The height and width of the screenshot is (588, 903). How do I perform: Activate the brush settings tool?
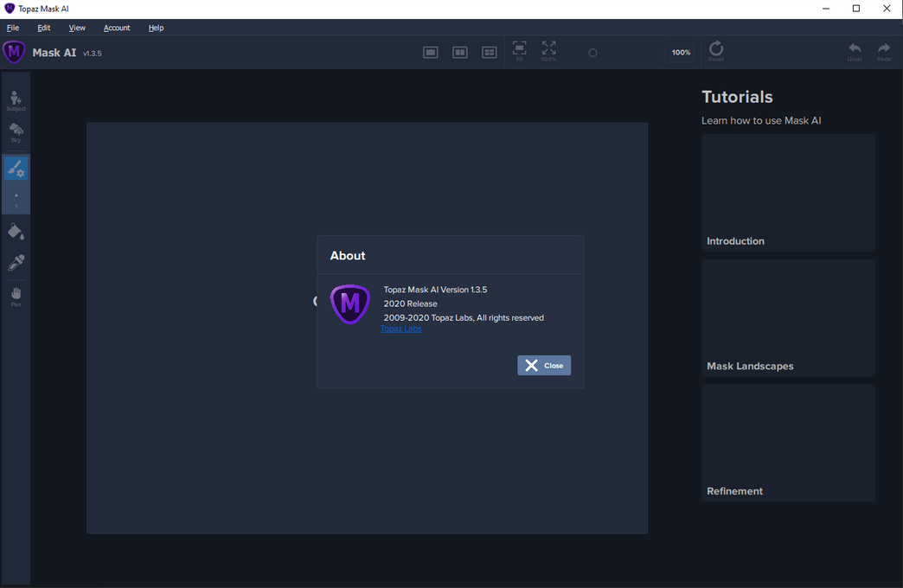[16, 168]
